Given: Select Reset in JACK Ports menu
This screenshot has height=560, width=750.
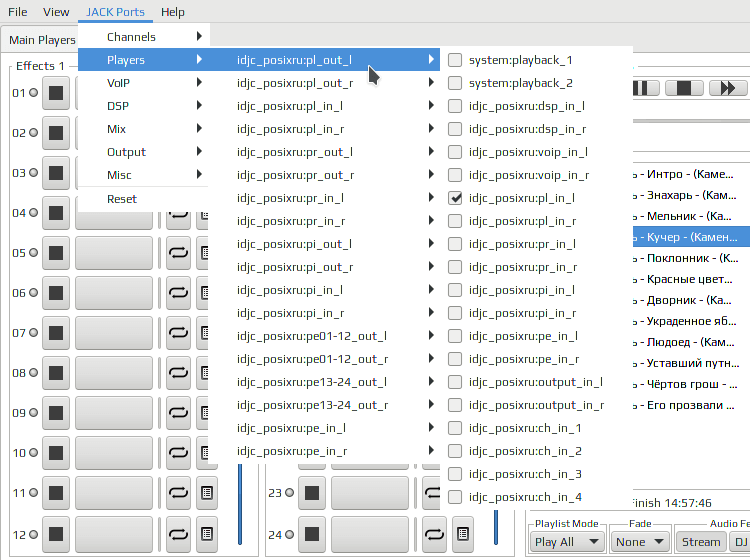Looking at the screenshot, I should point(122,199).
